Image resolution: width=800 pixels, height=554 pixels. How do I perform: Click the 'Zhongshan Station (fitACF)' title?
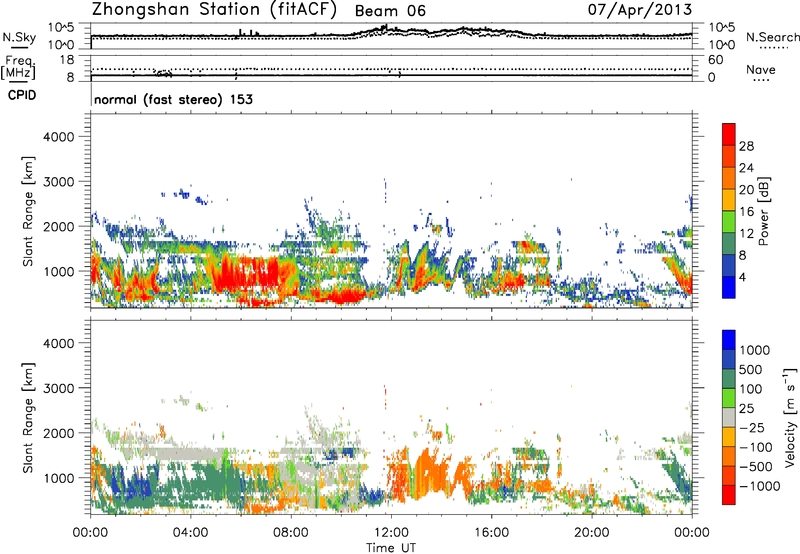coord(214,10)
